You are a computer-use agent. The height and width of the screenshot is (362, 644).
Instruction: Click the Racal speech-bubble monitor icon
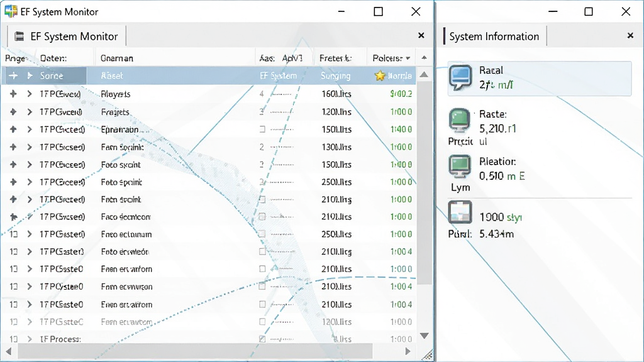click(460, 77)
